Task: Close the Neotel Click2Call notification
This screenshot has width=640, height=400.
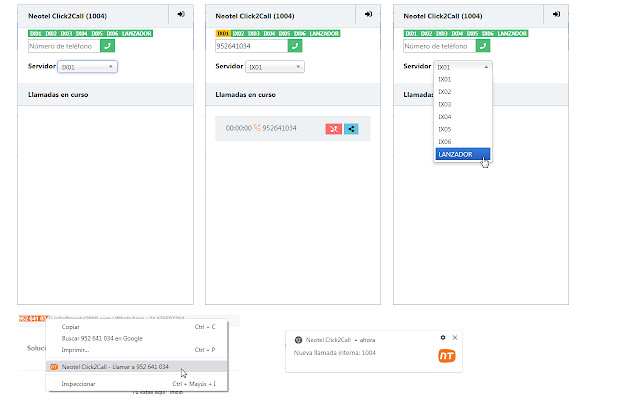Action: click(455, 338)
